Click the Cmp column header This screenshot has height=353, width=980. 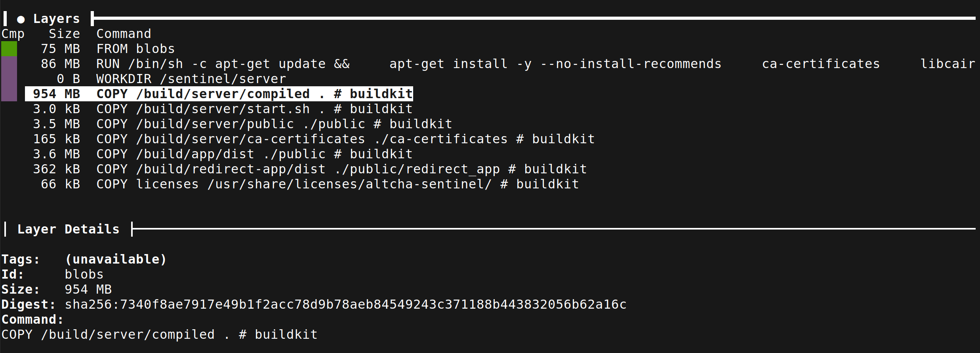click(x=13, y=33)
